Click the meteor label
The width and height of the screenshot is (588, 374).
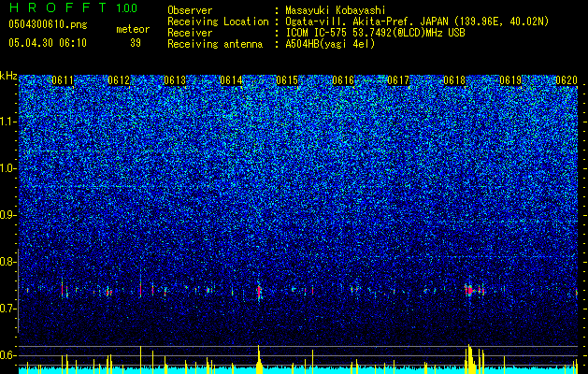(133, 29)
